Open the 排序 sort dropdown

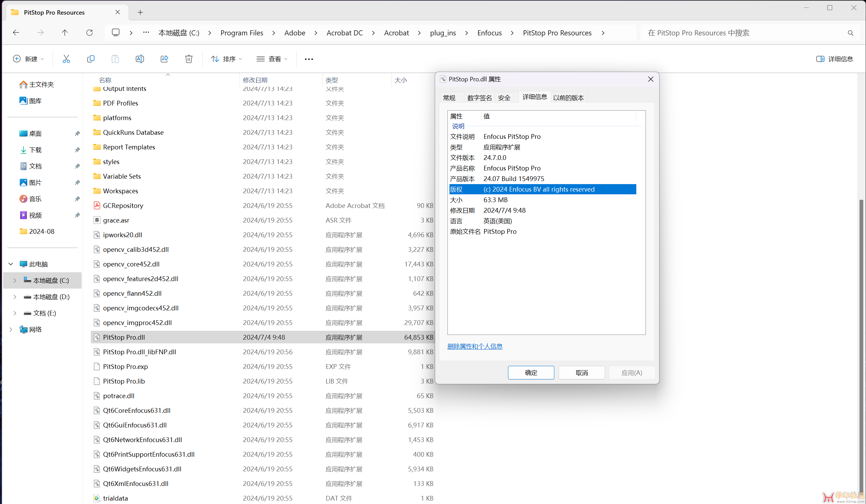click(226, 59)
